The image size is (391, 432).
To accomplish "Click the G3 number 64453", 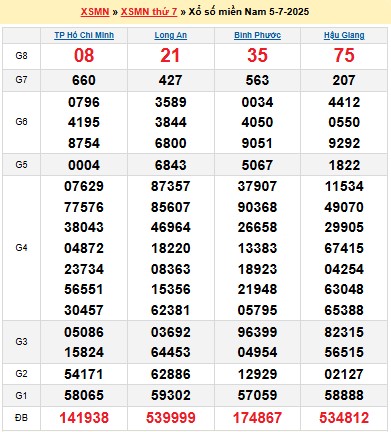I will coord(171,352).
